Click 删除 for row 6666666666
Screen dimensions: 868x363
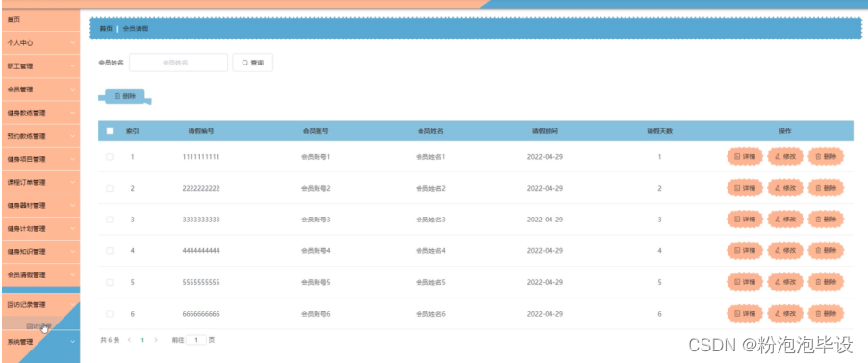826,314
